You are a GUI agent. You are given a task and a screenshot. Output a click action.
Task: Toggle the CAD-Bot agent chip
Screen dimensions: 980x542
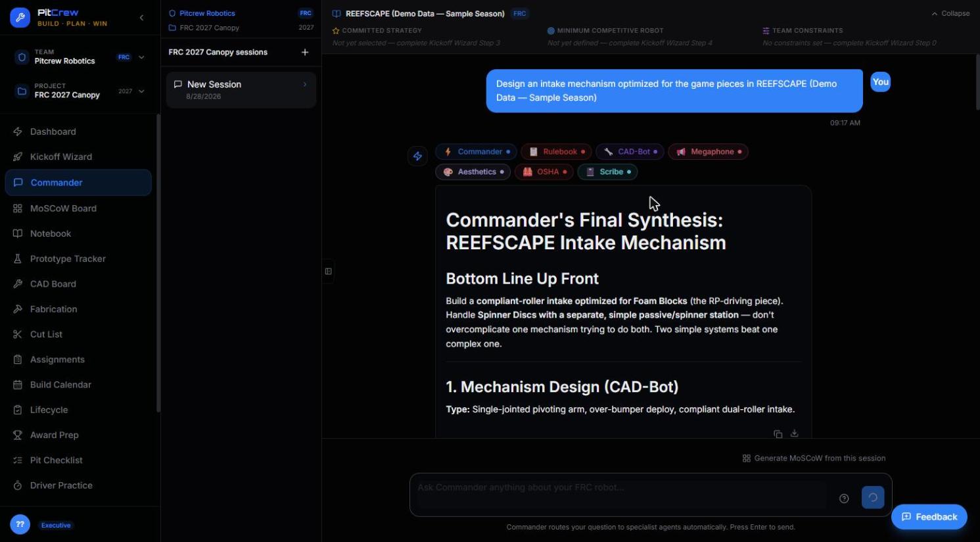630,152
